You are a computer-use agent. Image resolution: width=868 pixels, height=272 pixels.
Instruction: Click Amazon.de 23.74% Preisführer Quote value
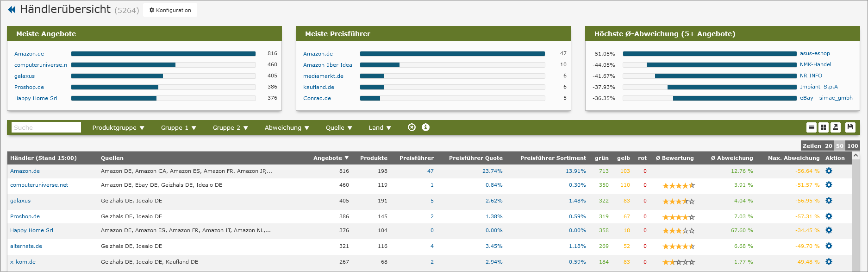pyautogui.click(x=492, y=171)
